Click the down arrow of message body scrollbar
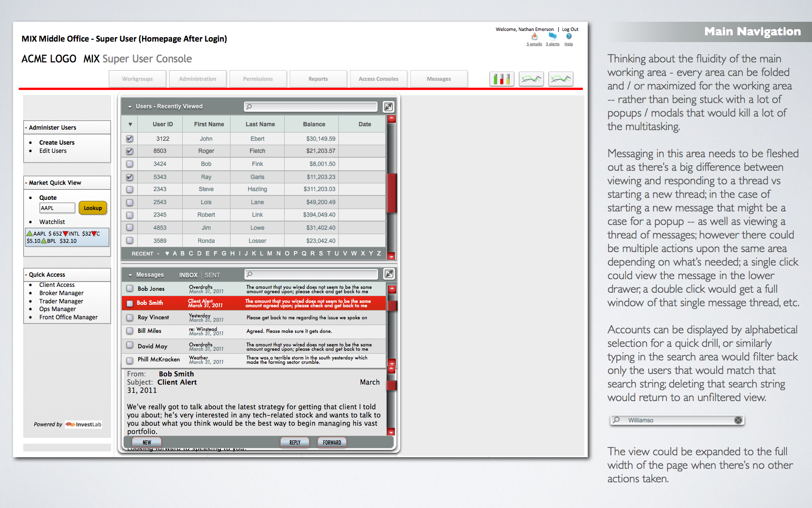Viewport: 812px width, 508px height. [391, 432]
